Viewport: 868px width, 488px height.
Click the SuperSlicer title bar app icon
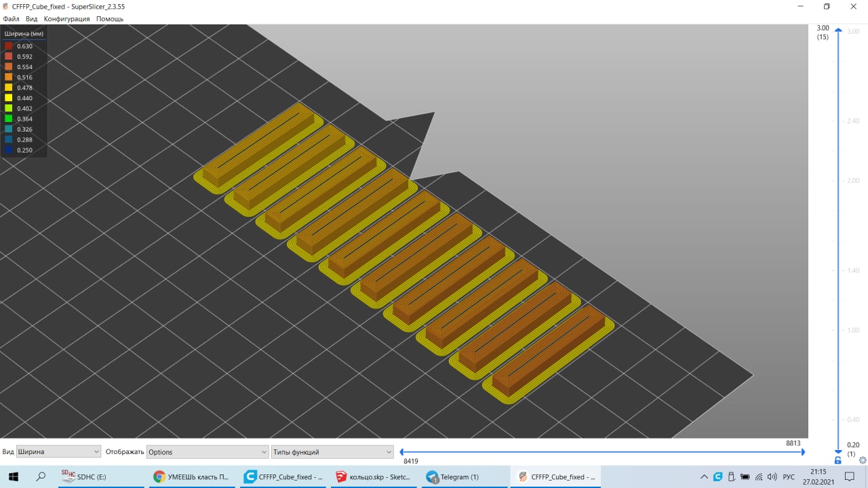pos(6,6)
